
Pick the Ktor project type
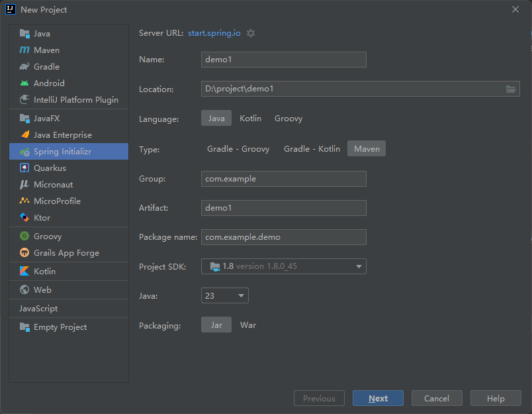[42, 218]
